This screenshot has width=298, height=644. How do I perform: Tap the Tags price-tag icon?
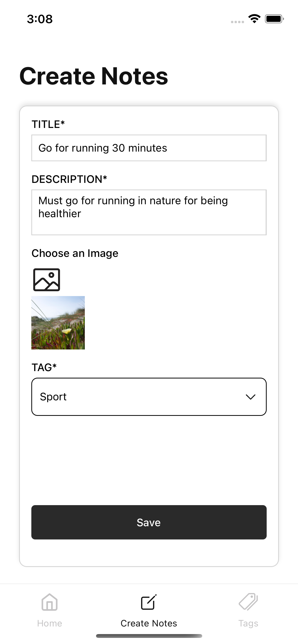(248, 602)
